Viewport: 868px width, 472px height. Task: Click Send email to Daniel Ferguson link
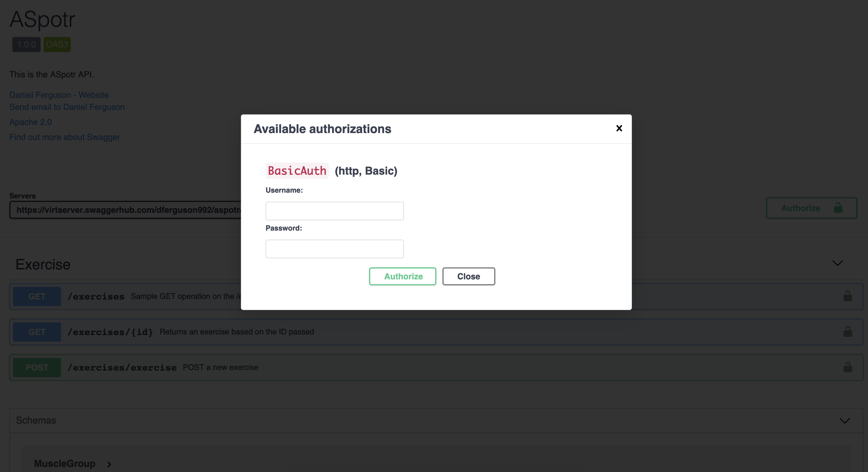(x=67, y=106)
